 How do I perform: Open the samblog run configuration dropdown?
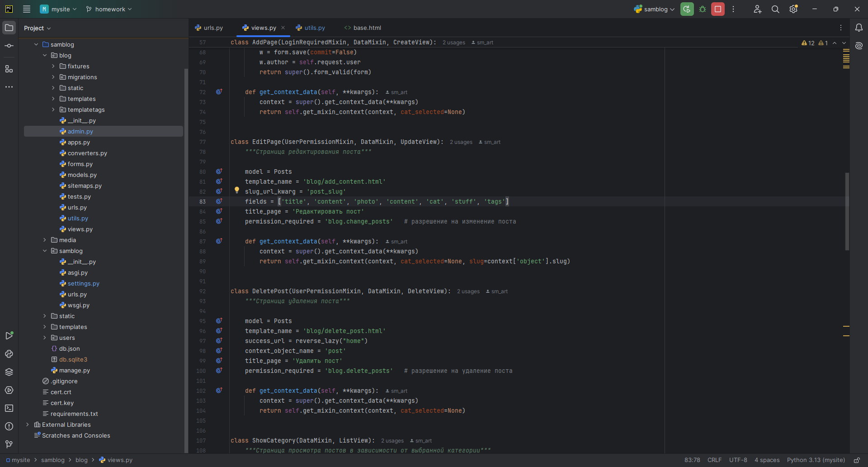pos(655,9)
